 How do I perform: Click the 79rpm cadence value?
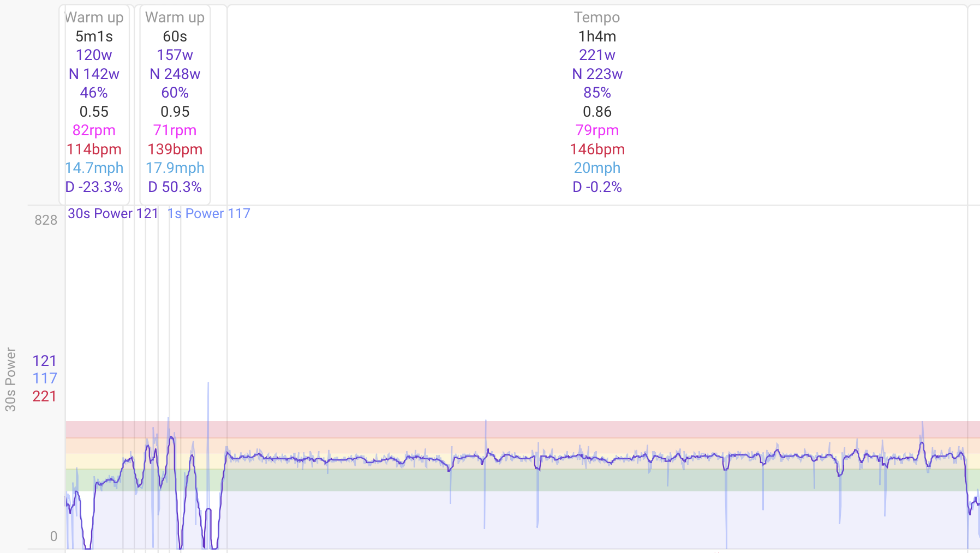[x=597, y=130]
